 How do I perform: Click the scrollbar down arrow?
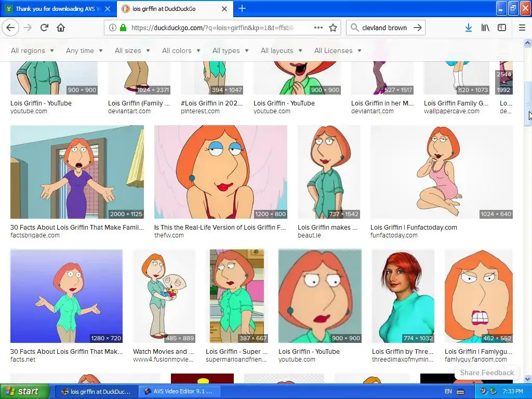527,379
